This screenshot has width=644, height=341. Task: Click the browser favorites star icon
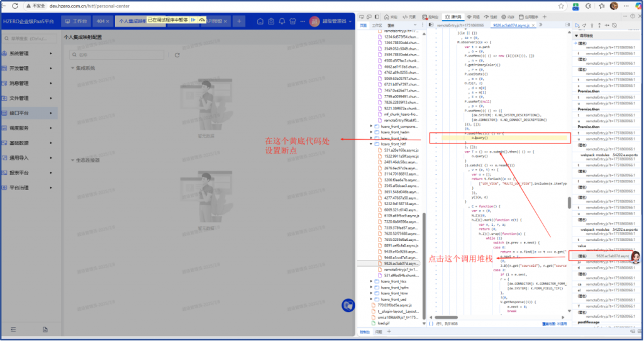point(562,5)
